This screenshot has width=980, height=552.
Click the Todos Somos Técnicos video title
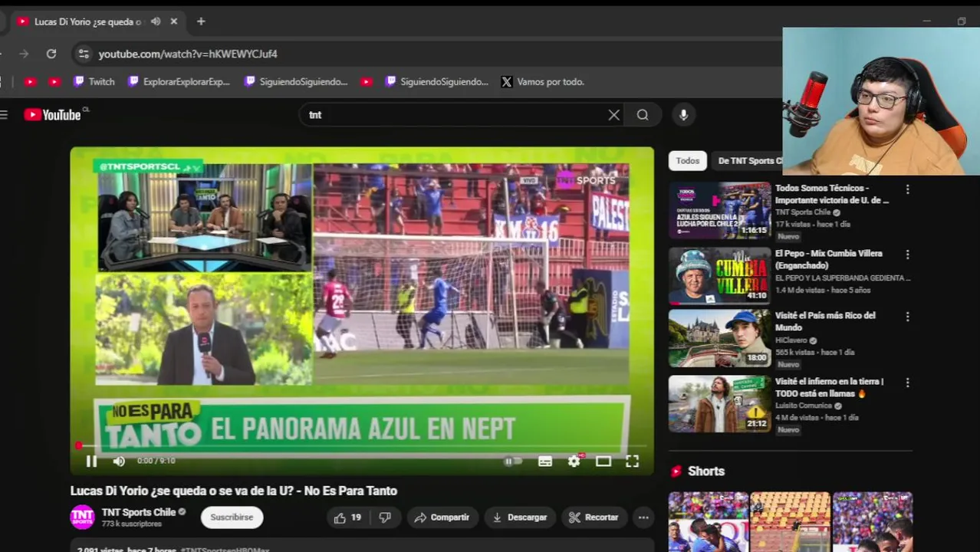[832, 194]
